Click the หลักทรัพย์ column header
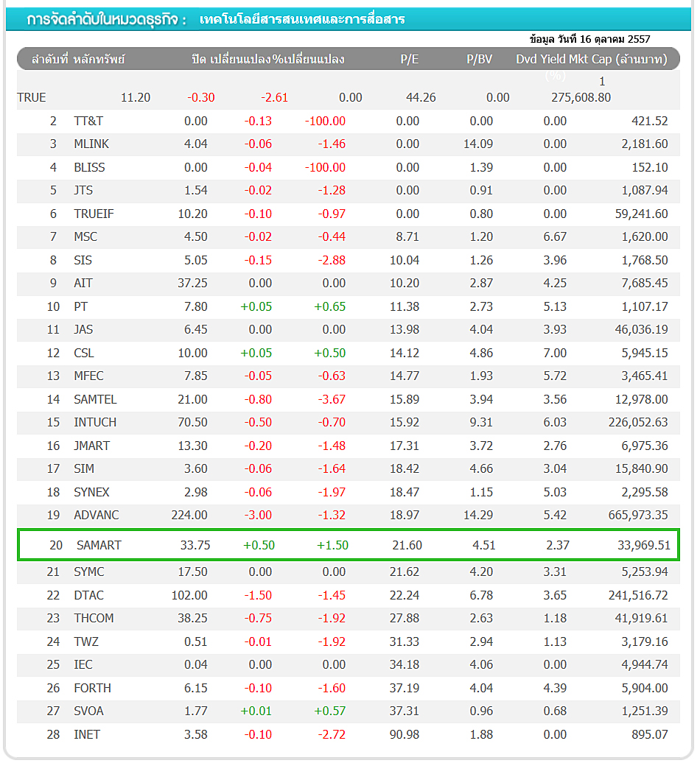 [x=99, y=60]
